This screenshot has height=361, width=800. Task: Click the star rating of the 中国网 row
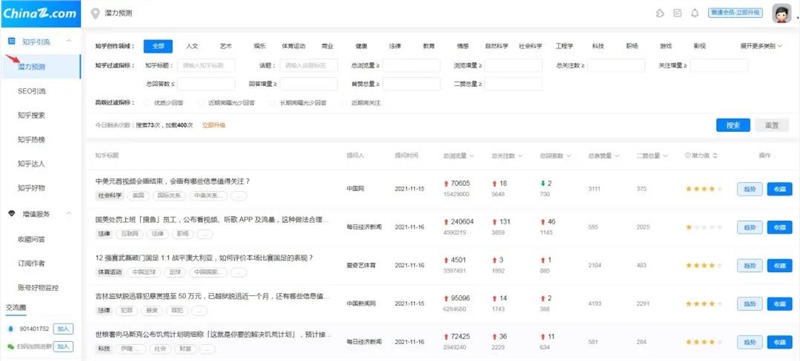click(x=704, y=189)
